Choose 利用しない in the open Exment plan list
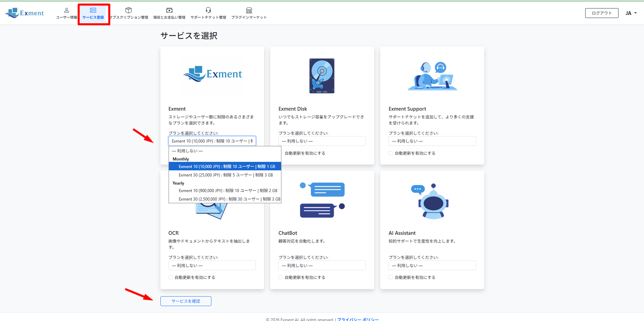The height and width of the screenshot is (321, 644). tap(225, 151)
